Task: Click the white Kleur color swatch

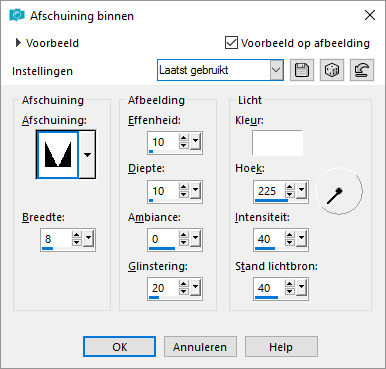Action: pos(277,143)
